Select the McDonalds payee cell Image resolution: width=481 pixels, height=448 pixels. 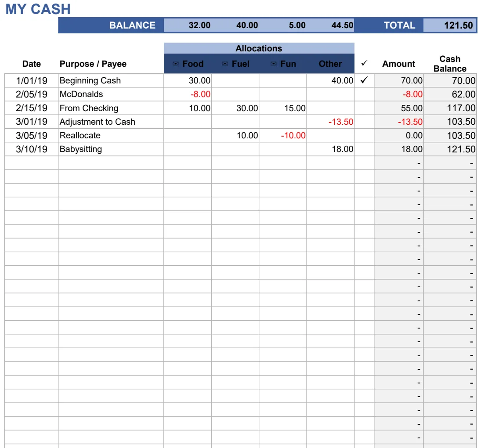pyautogui.click(x=111, y=94)
